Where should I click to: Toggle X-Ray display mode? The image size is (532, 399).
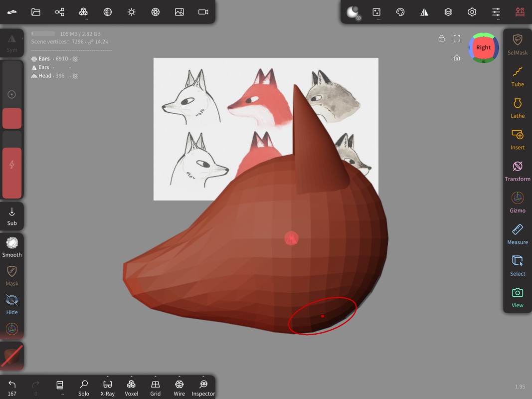click(x=108, y=387)
